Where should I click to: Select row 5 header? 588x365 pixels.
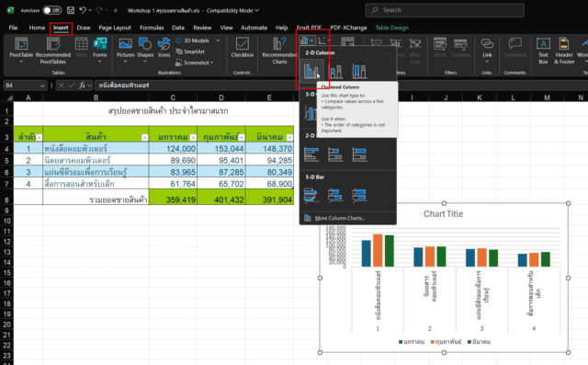tap(6, 161)
